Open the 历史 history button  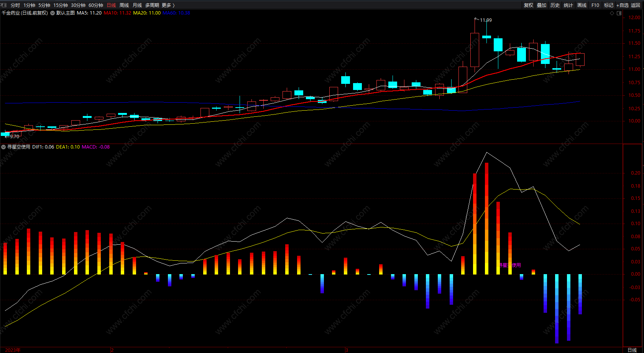555,5
